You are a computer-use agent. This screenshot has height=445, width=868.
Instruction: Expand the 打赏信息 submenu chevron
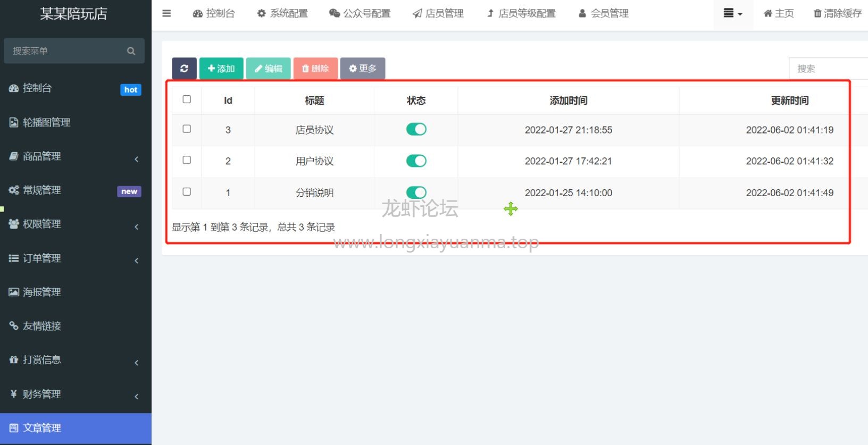137,363
